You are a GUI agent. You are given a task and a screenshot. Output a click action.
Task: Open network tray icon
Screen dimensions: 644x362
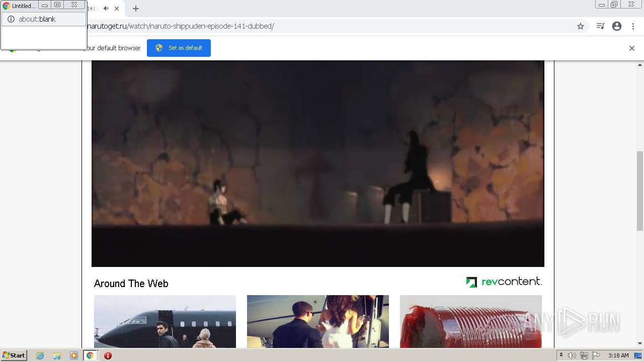tap(584, 355)
